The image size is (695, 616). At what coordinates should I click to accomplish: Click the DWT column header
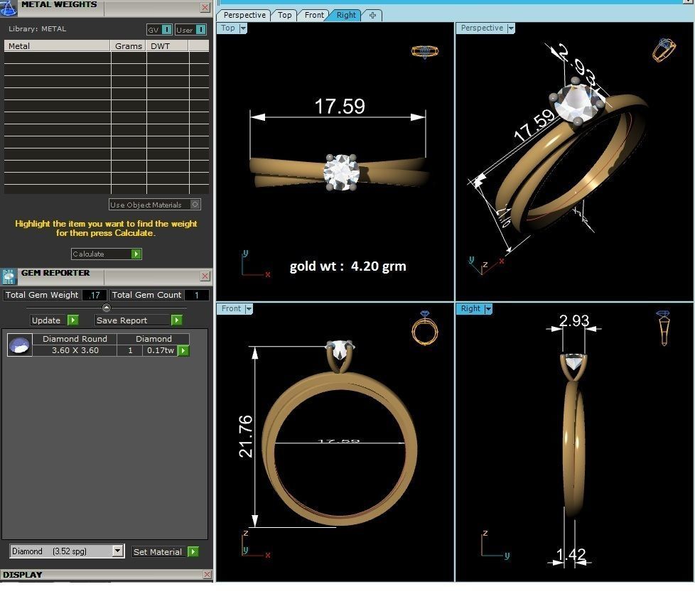point(167,45)
